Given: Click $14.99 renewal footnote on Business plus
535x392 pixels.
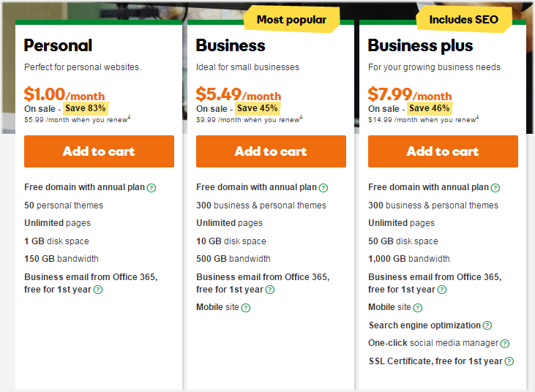Looking at the screenshot, I should coord(424,120).
